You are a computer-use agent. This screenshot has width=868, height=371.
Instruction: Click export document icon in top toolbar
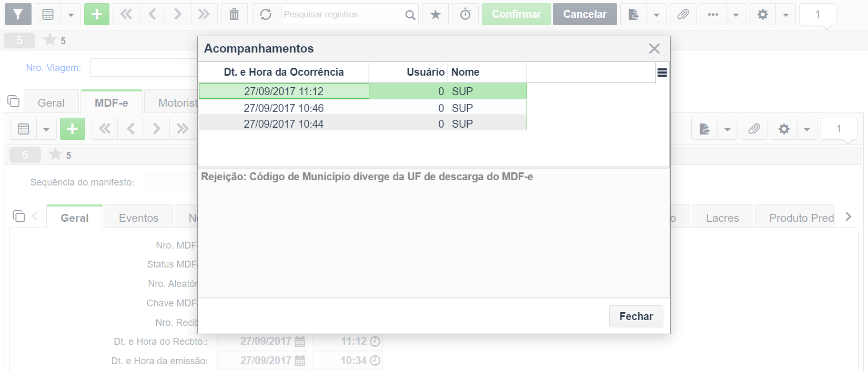[x=633, y=14]
